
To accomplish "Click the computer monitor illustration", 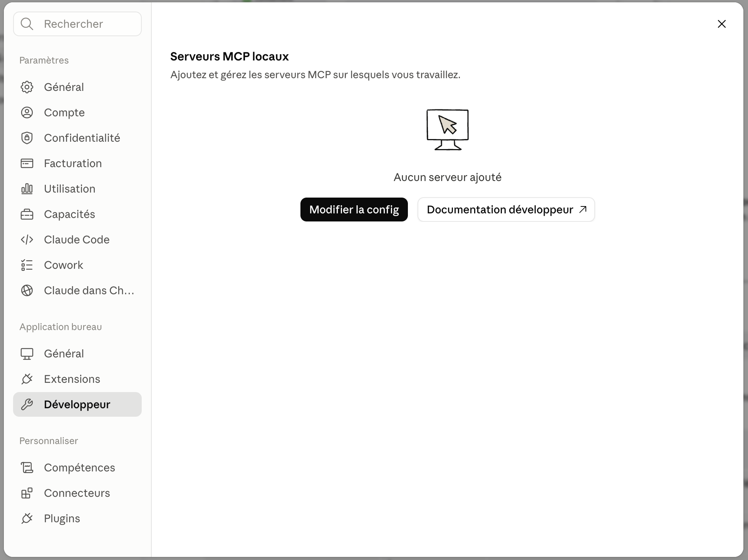I will (448, 130).
